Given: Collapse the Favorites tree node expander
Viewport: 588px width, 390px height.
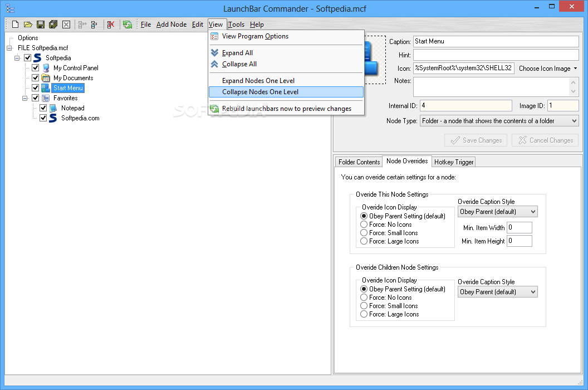Looking at the screenshot, I should tap(25, 98).
